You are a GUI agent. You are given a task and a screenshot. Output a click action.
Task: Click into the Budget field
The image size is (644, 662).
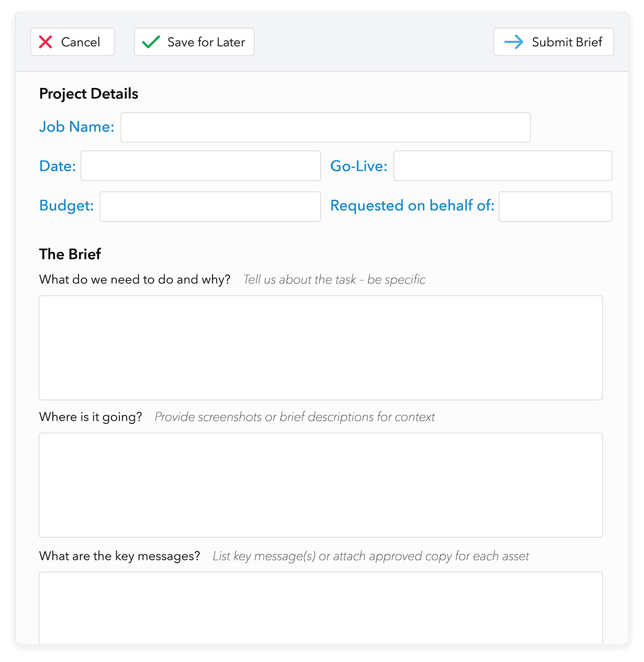pyautogui.click(x=210, y=207)
